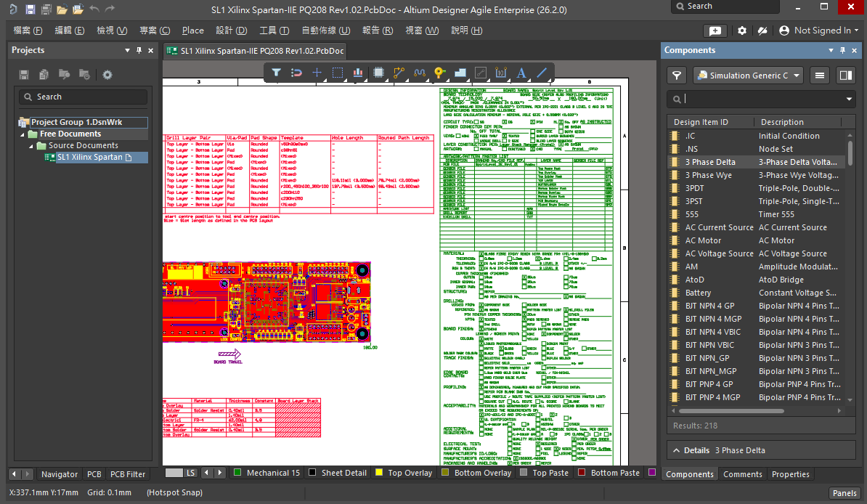Image resolution: width=867 pixels, height=504 pixels.
Task: Click the Components panel filter funnel button
Action: [x=677, y=76]
